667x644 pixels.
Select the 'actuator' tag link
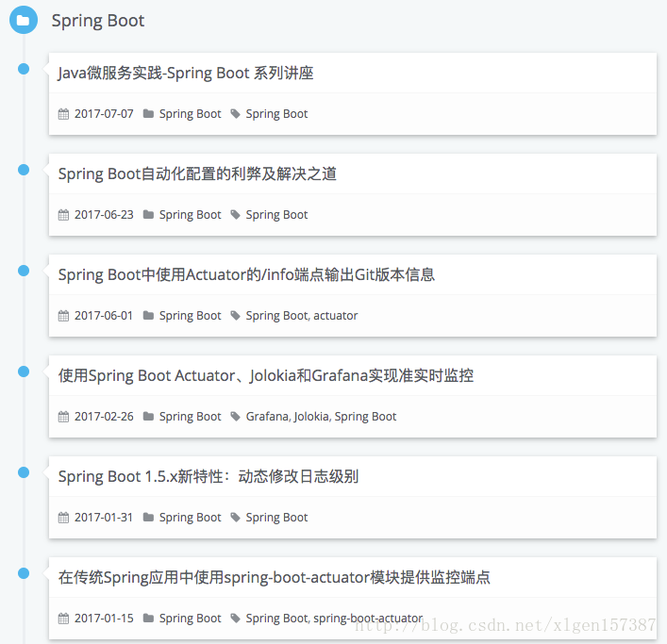(336, 316)
